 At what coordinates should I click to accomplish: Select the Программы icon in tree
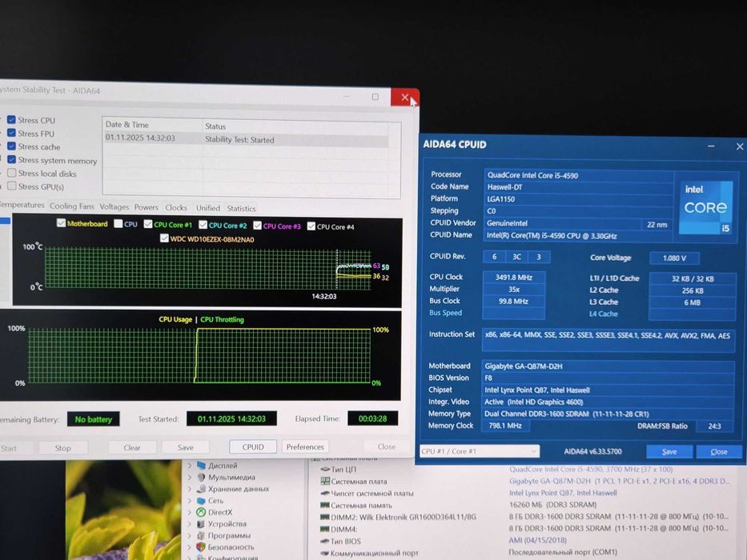[x=201, y=535]
